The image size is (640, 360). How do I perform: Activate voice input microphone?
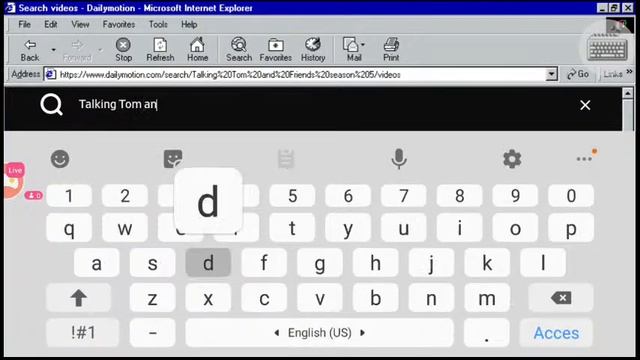[399, 159]
